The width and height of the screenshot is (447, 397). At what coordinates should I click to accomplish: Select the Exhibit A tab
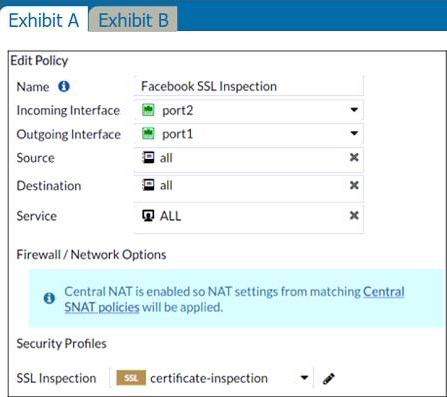pos(44,20)
